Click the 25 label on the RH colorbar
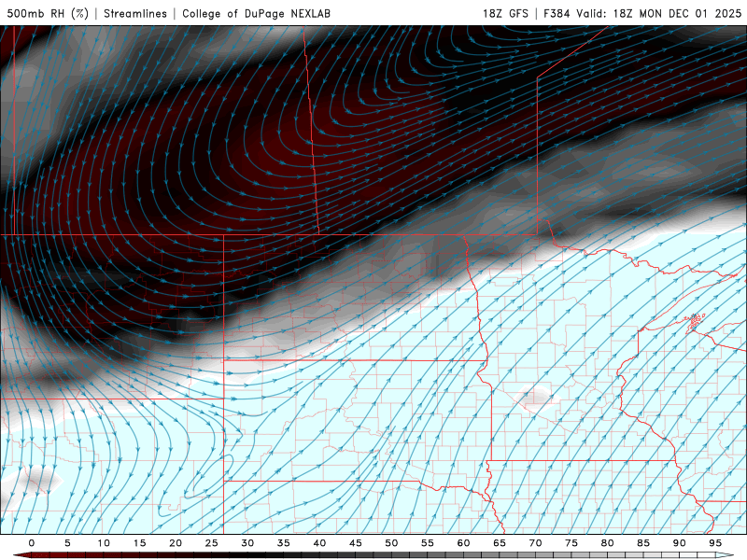This screenshot has height=560, width=747. tap(212, 543)
